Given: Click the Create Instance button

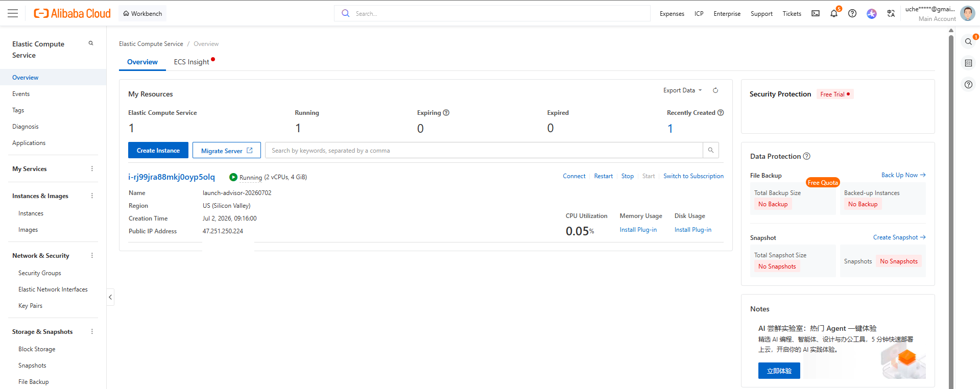Looking at the screenshot, I should (158, 150).
